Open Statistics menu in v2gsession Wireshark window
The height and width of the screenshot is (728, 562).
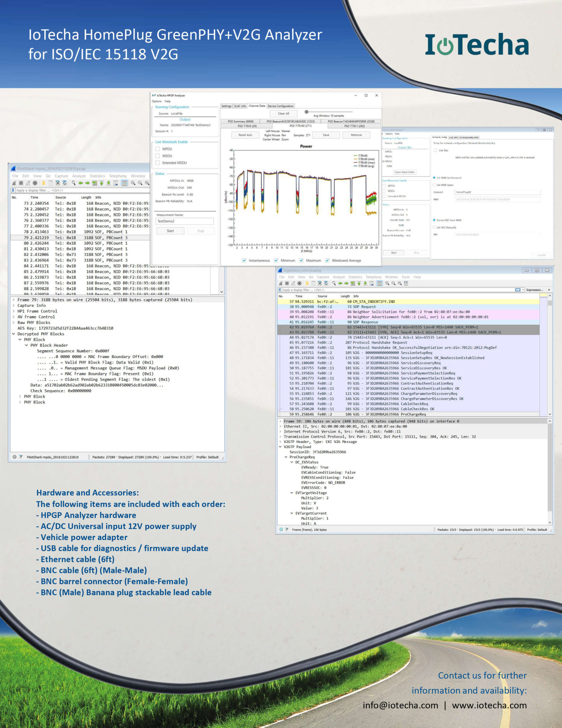[355, 277]
